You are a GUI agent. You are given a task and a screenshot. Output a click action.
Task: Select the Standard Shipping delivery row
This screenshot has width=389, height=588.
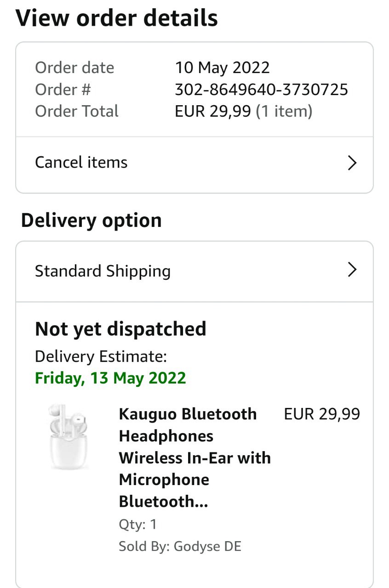(x=103, y=271)
